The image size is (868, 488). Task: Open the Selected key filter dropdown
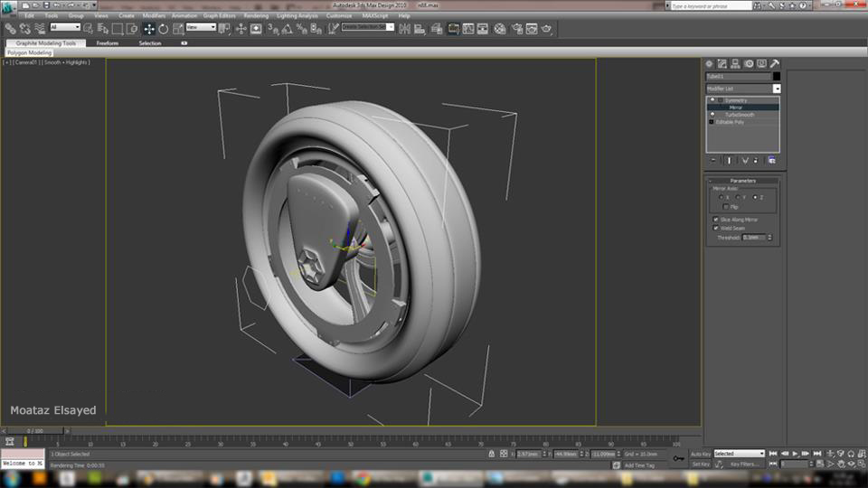click(x=739, y=454)
